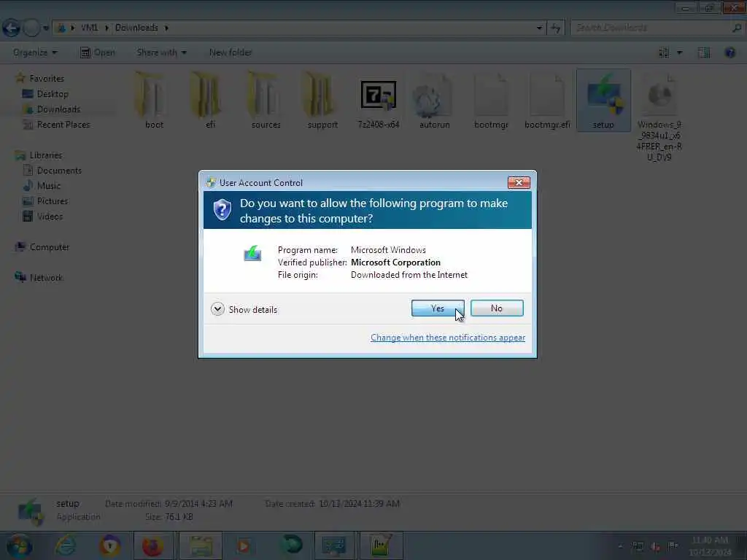This screenshot has width=747, height=560.
Task: Select Computer in navigation pane
Action: click(x=50, y=247)
